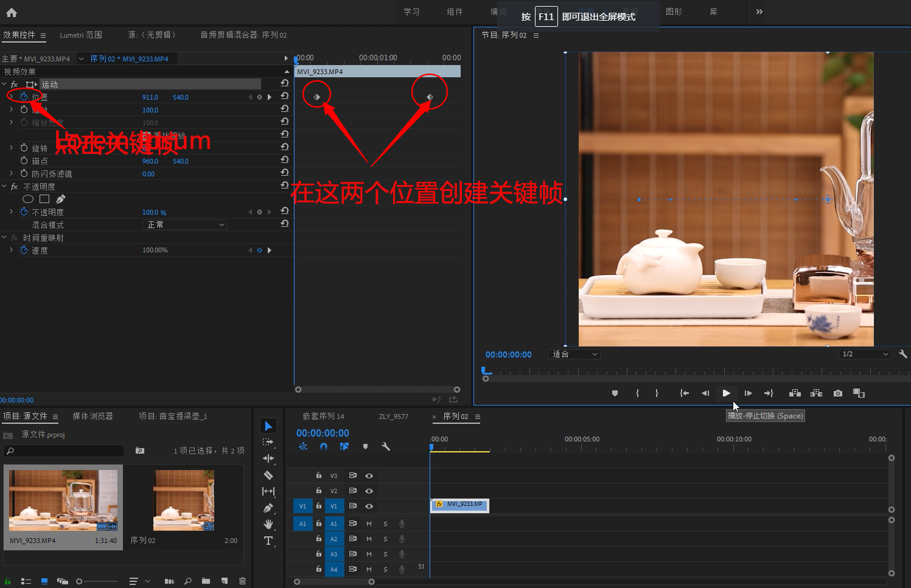Solo audio track A2
This screenshot has height=588, width=911.
click(385, 539)
